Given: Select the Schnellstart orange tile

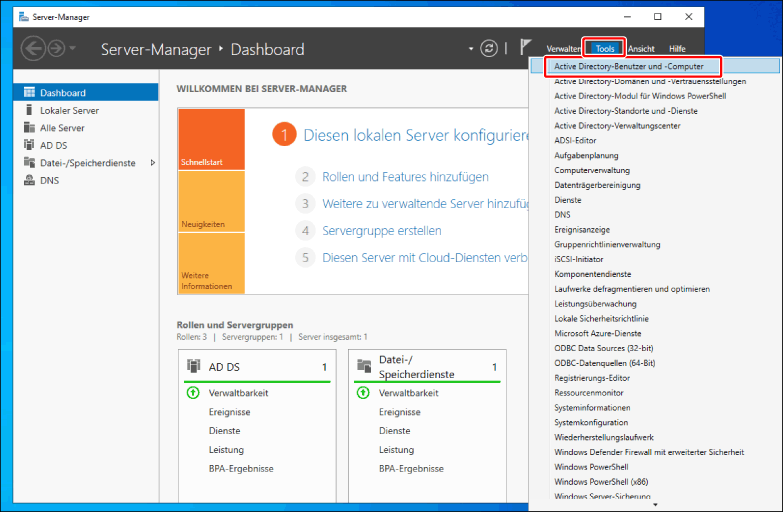Looking at the screenshot, I should point(210,139).
